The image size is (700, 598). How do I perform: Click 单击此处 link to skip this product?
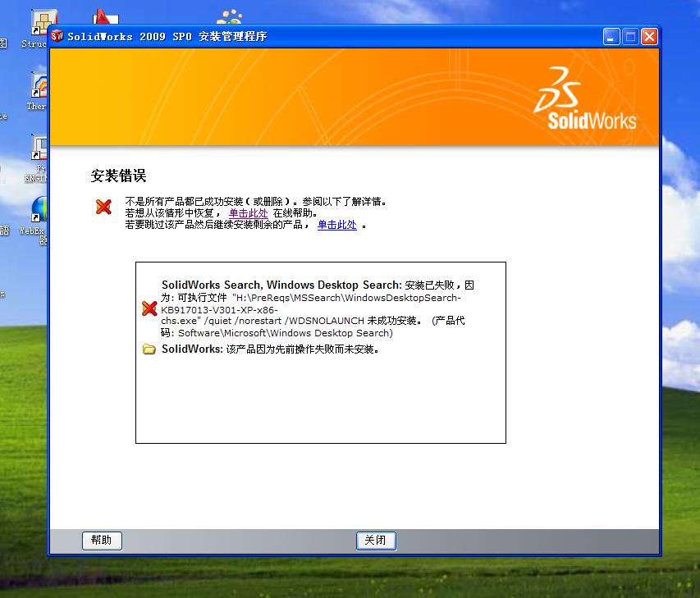(x=337, y=225)
